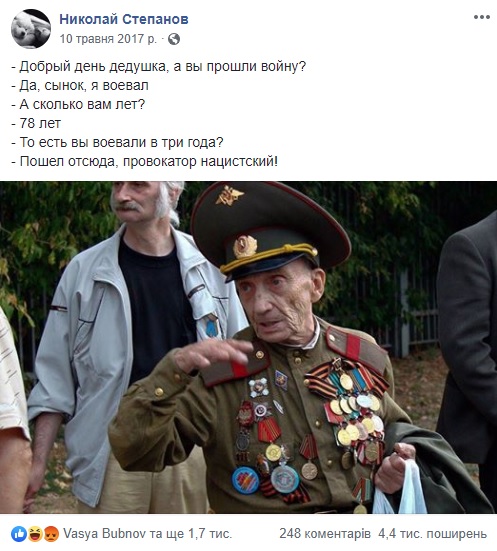
Task: Open the three-dot post options menu
Action: pos(481,17)
